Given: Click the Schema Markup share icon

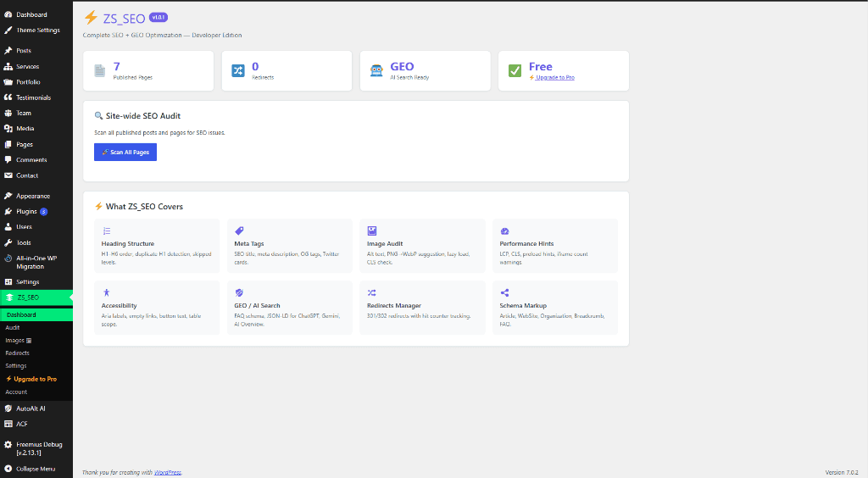Looking at the screenshot, I should click(x=505, y=292).
